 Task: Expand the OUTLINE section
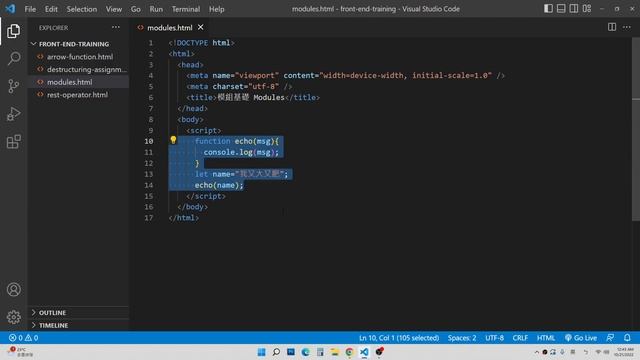(52, 313)
